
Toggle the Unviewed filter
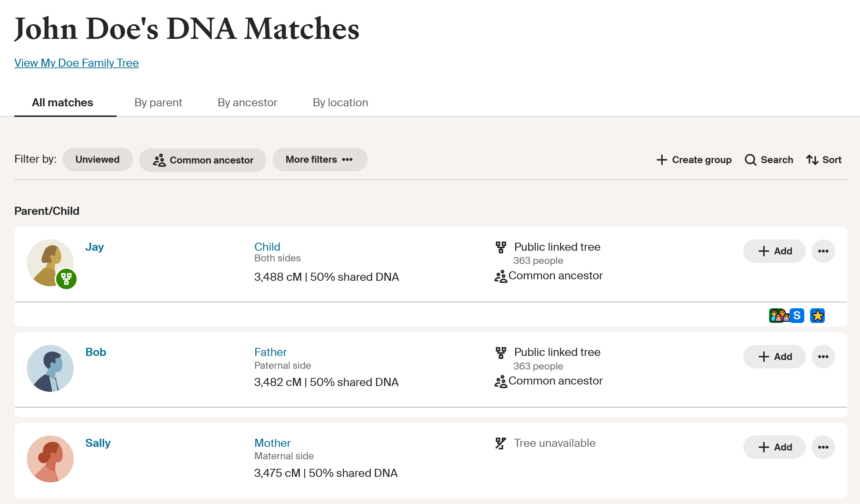point(97,159)
